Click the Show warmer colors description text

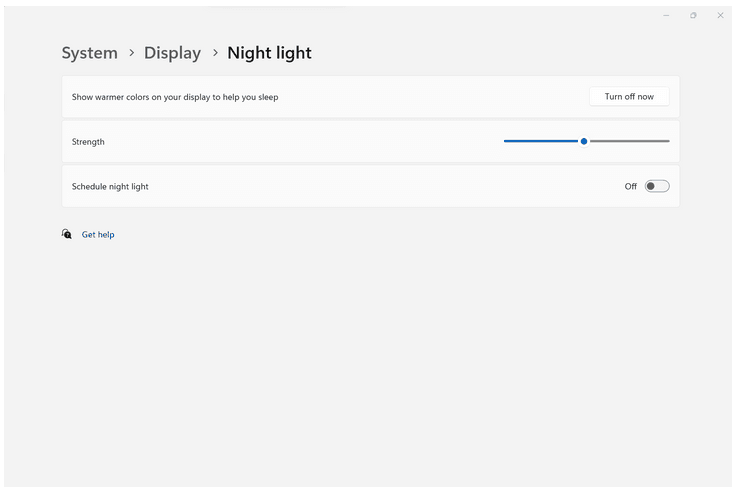click(175, 97)
